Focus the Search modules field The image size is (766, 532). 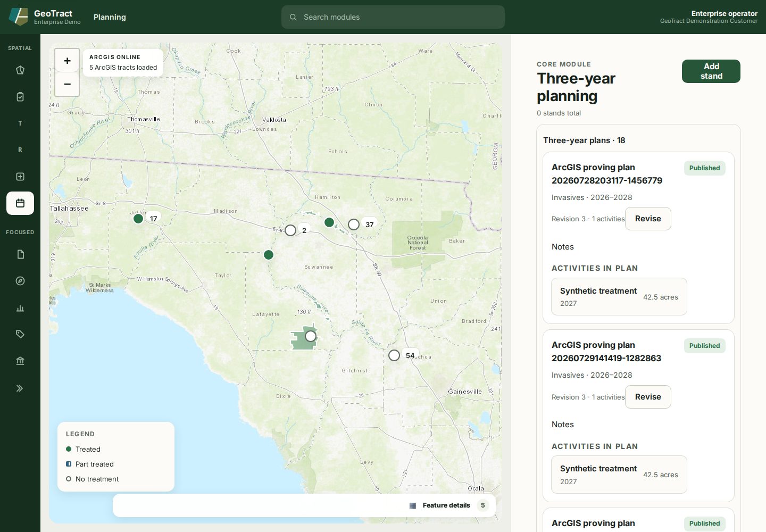pyautogui.click(x=393, y=17)
